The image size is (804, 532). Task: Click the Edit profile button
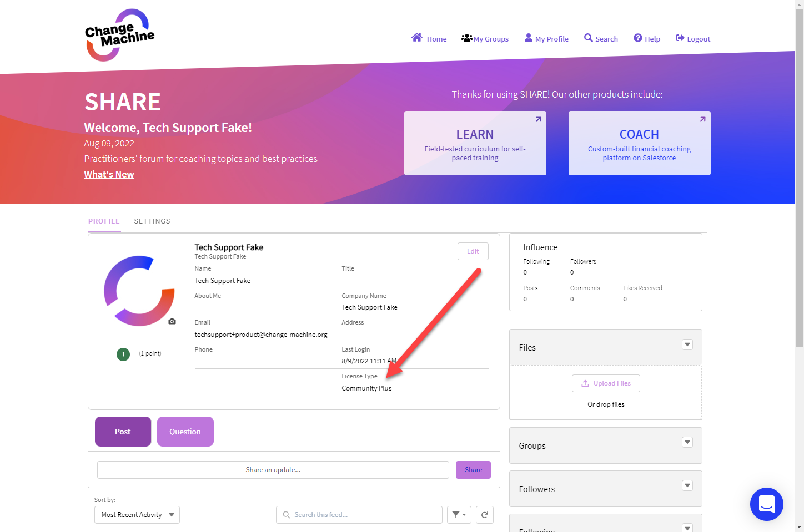coord(473,251)
